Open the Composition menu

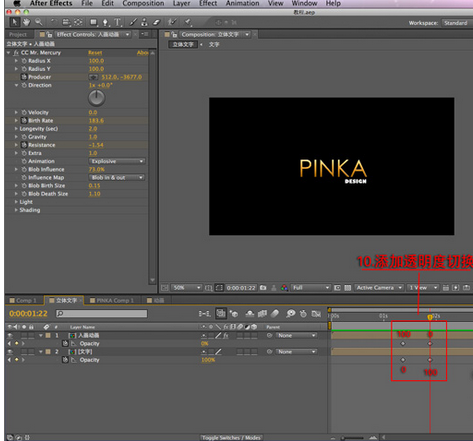point(143,3)
